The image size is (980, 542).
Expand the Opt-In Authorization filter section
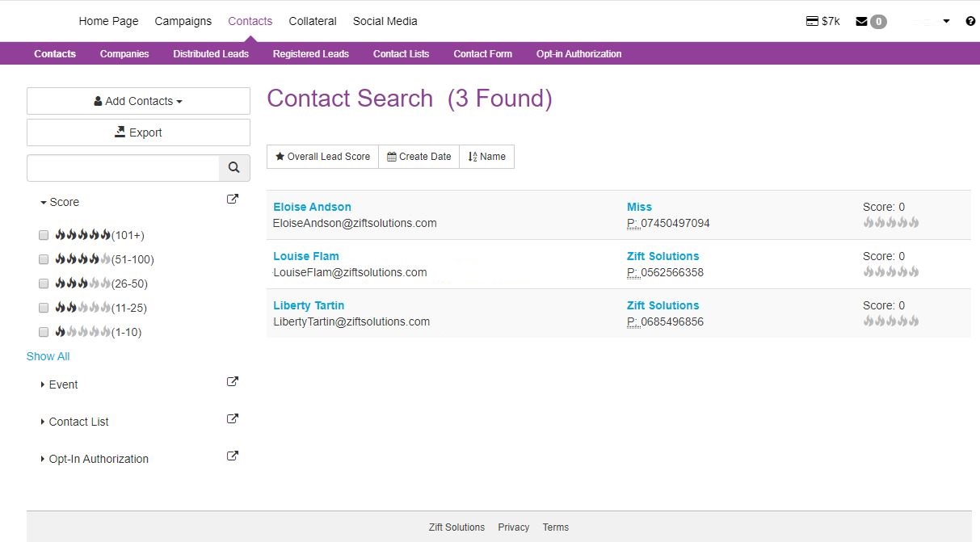[x=98, y=458]
